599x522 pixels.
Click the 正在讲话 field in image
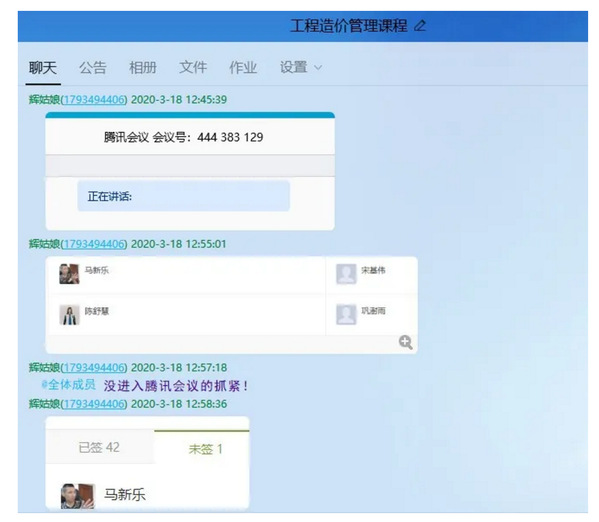point(183,196)
